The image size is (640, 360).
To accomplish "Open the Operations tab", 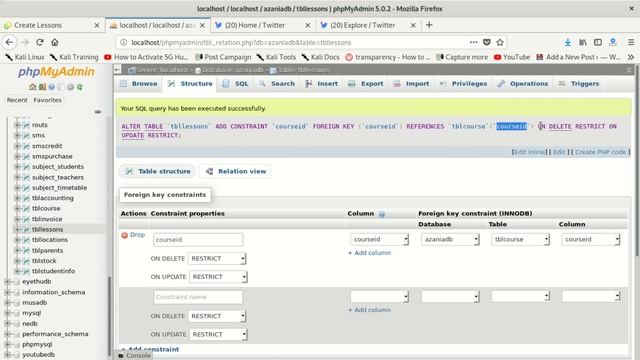I will (522, 84).
